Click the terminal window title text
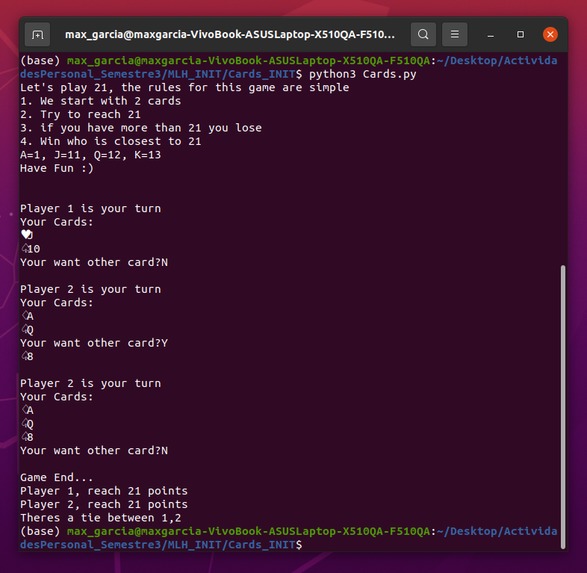 (229, 34)
